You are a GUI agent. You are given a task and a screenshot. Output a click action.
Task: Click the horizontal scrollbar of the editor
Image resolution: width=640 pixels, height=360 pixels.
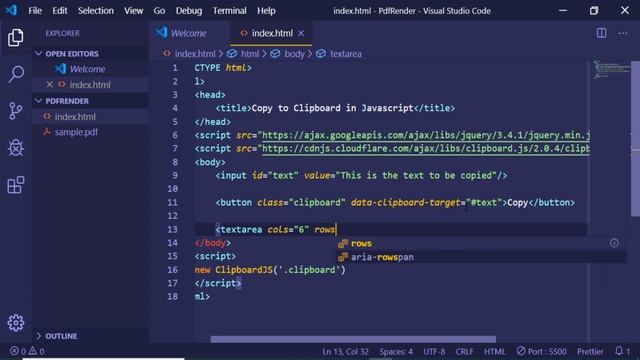click(x=353, y=339)
